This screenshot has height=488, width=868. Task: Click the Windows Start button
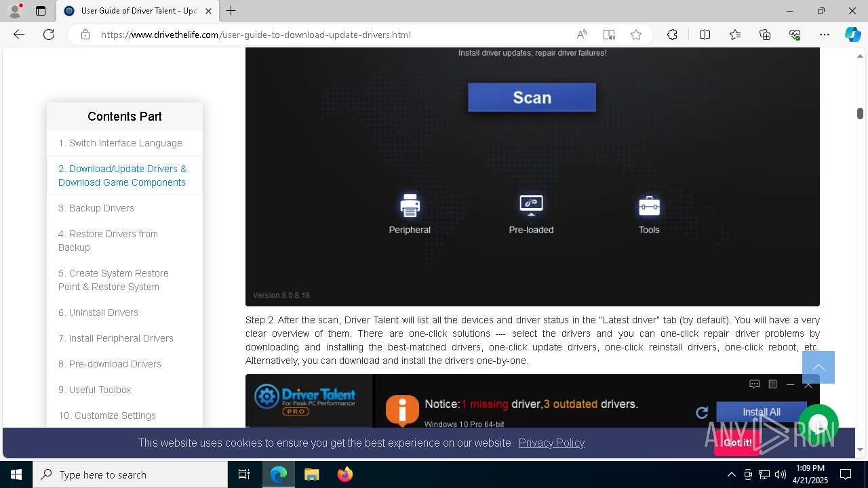[16, 474]
